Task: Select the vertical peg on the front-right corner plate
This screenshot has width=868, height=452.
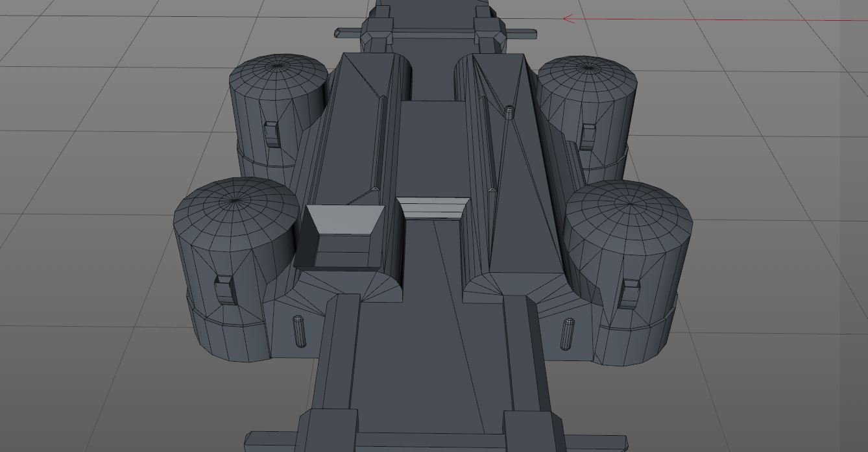Action: click(x=568, y=333)
